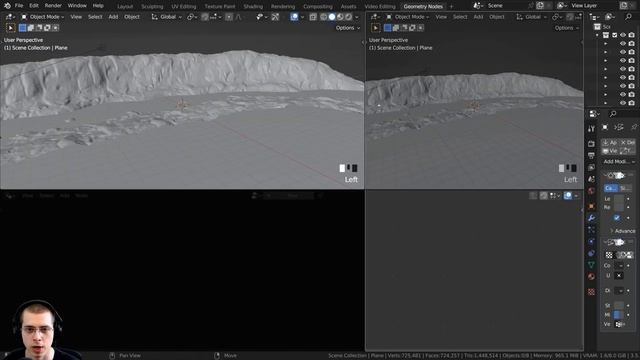This screenshot has height=360, width=640.
Task: Open the Render menu
Action: [x=53, y=6]
